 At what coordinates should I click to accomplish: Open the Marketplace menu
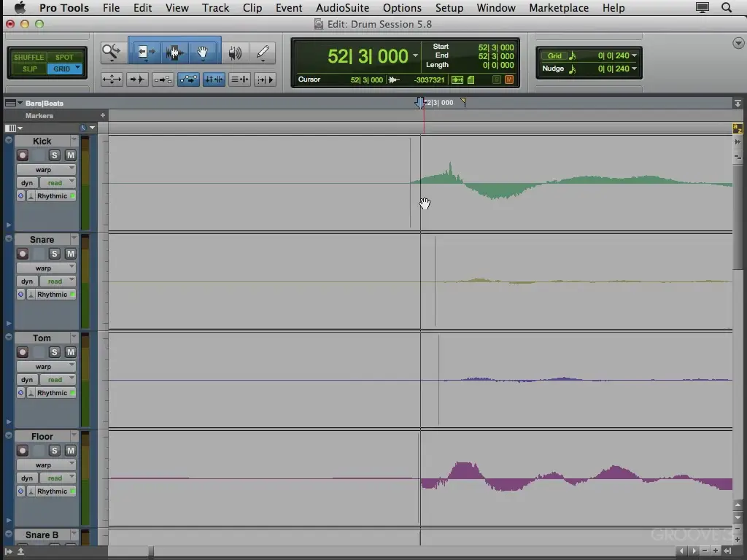559,7
